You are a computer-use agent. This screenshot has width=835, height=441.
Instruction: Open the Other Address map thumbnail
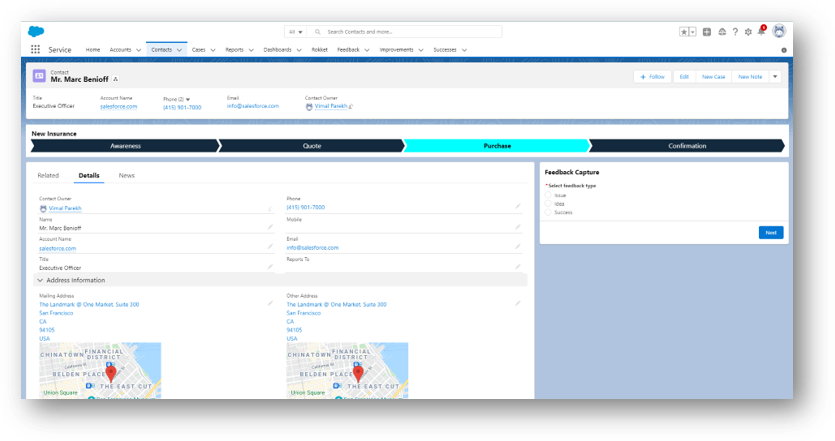coord(347,370)
